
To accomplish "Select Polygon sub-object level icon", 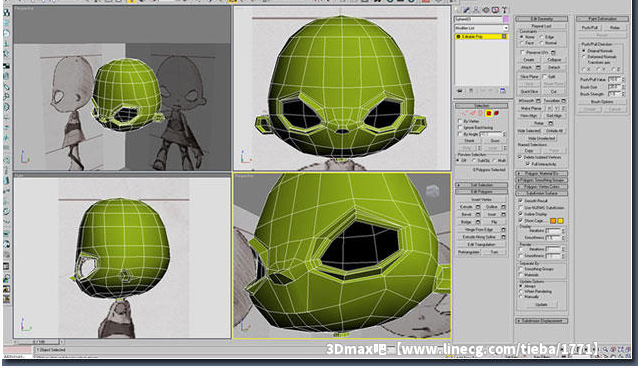I will (x=488, y=113).
